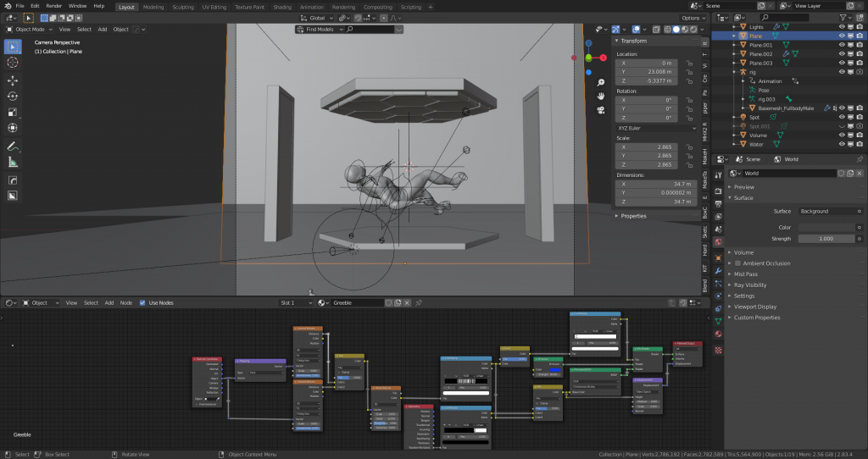Switch to the Sculpting workspace tab
The width and height of the screenshot is (868, 459).
[x=183, y=7]
